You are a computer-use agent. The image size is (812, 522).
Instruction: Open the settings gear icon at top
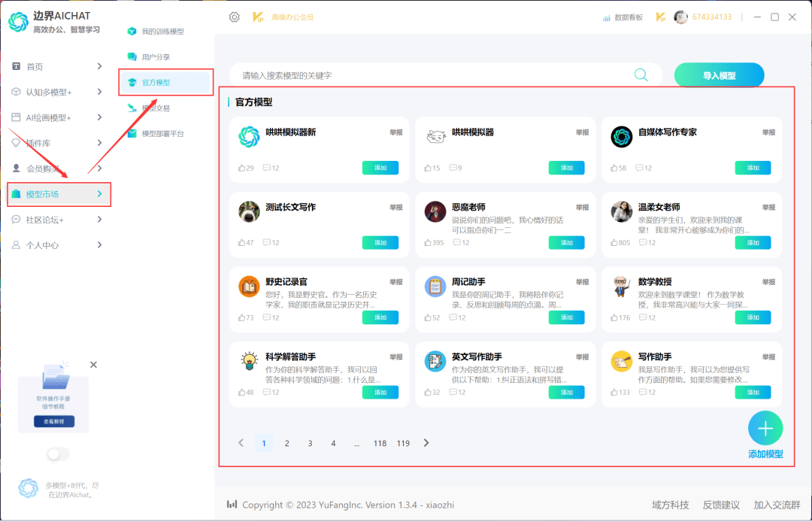click(x=235, y=17)
